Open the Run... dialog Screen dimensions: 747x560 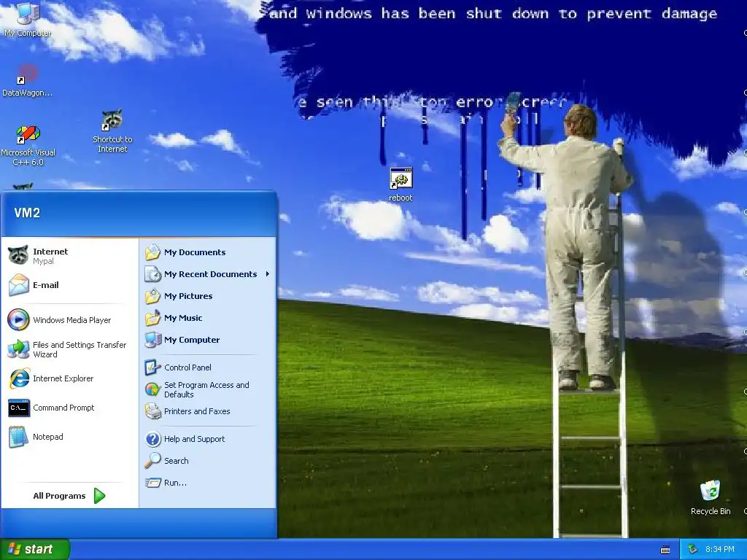click(208, 483)
